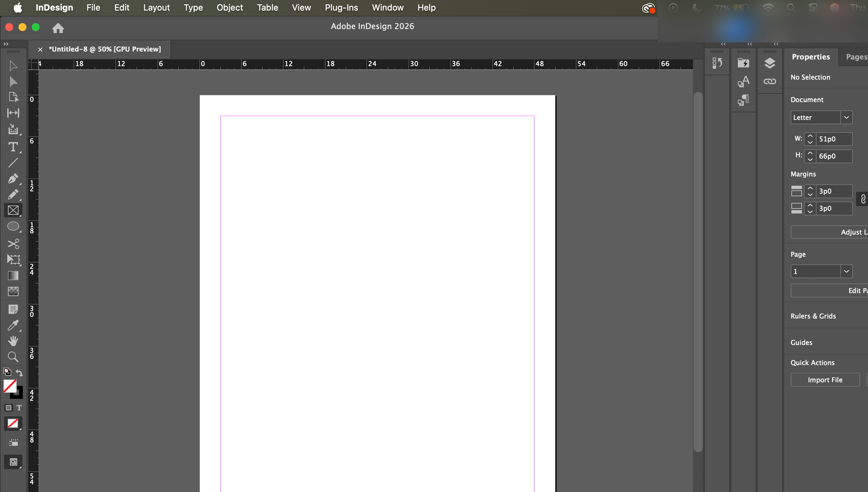Select the Zoom tool in toolbar
The width and height of the screenshot is (868, 492).
coord(13,357)
